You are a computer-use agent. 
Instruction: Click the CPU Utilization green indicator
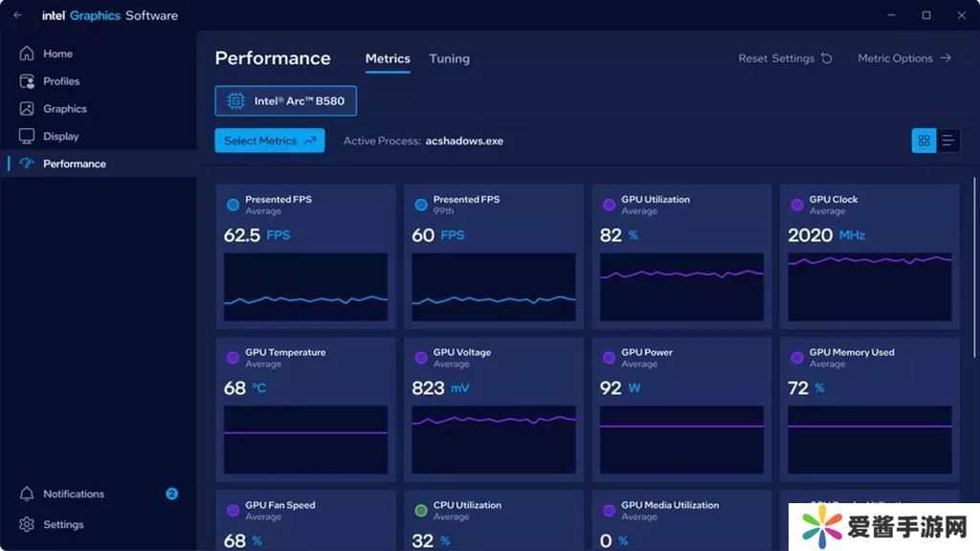point(421,511)
